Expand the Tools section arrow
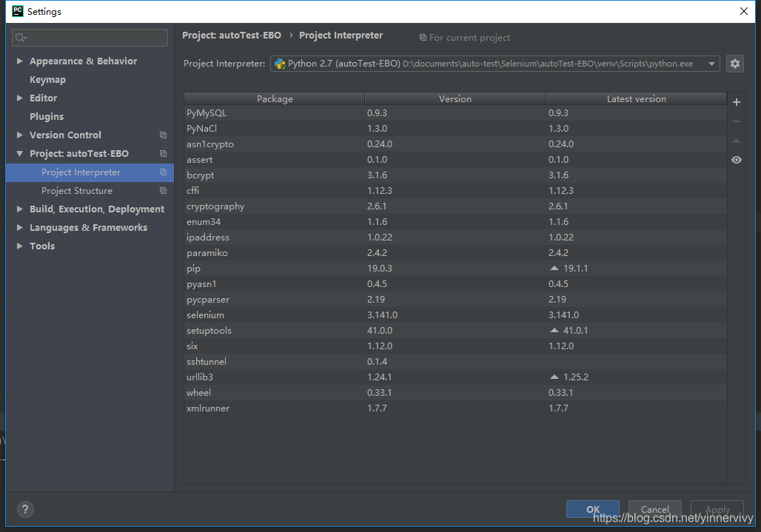Viewport: 761px width, 532px height. pyautogui.click(x=20, y=246)
